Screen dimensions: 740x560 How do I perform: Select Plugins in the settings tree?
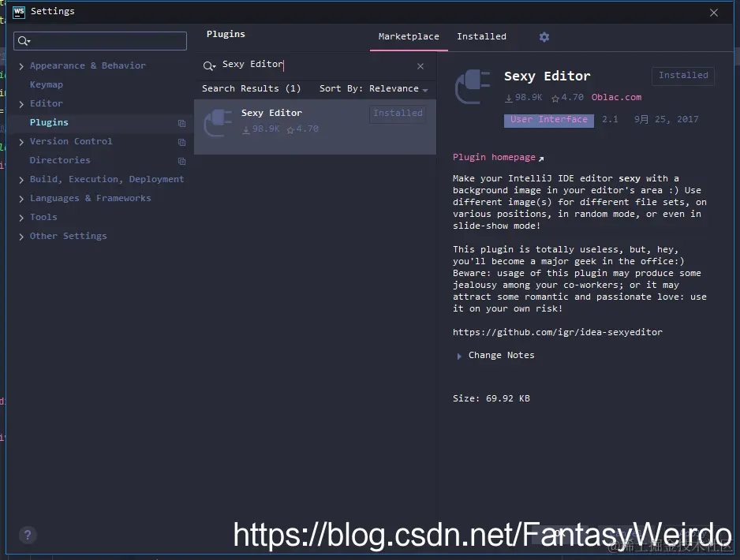click(49, 122)
